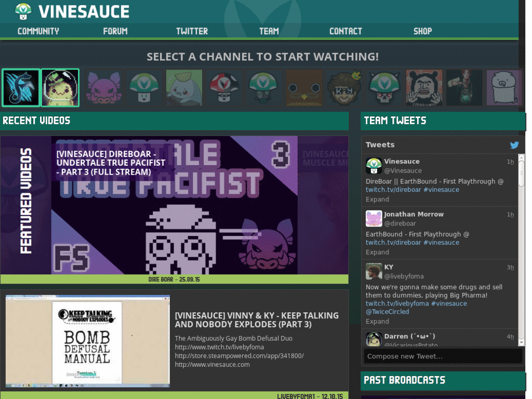
Task: Choose the green mushroom channel avatar
Action: [x=144, y=88]
